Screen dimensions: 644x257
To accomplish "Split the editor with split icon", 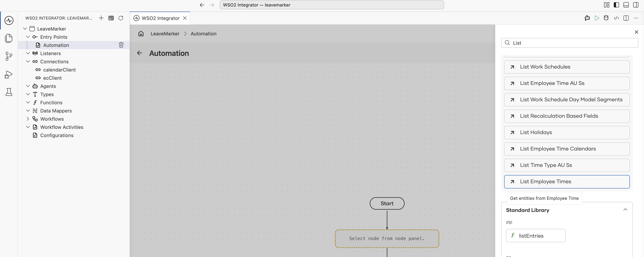I will pyautogui.click(x=626, y=18).
